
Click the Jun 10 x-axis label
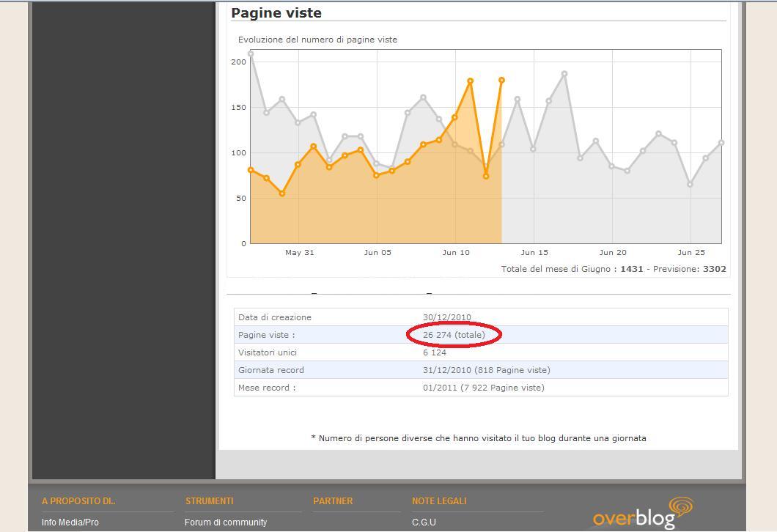[456, 253]
